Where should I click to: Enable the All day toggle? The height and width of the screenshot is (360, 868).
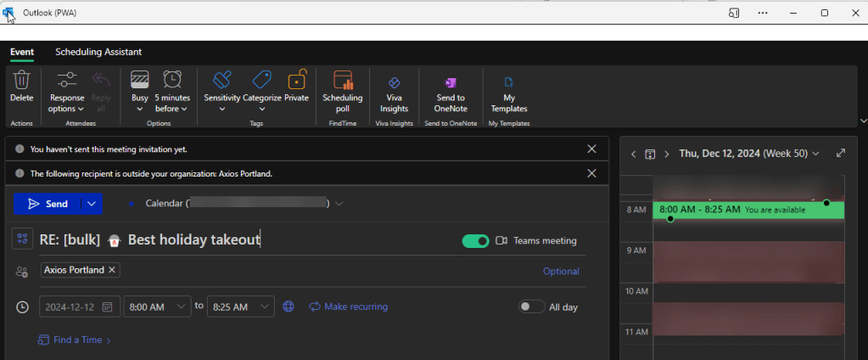[x=531, y=307]
